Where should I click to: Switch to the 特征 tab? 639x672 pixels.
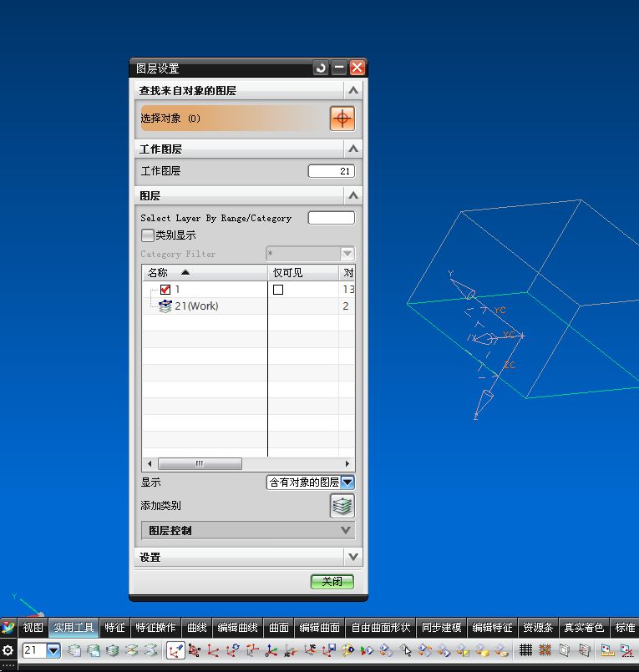click(115, 628)
